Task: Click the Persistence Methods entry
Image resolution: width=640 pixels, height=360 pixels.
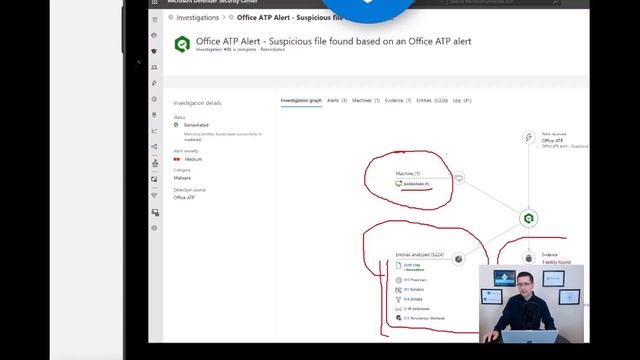Action: click(x=424, y=318)
